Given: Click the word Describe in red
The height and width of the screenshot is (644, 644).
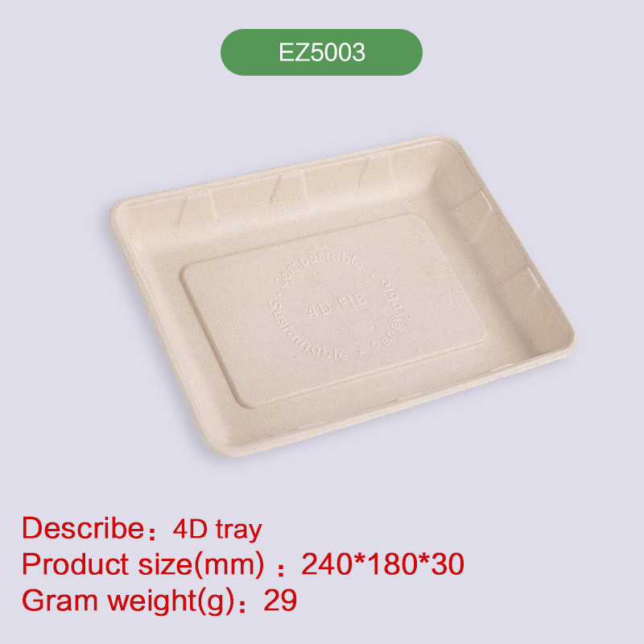Looking at the screenshot, I should click(83, 528).
